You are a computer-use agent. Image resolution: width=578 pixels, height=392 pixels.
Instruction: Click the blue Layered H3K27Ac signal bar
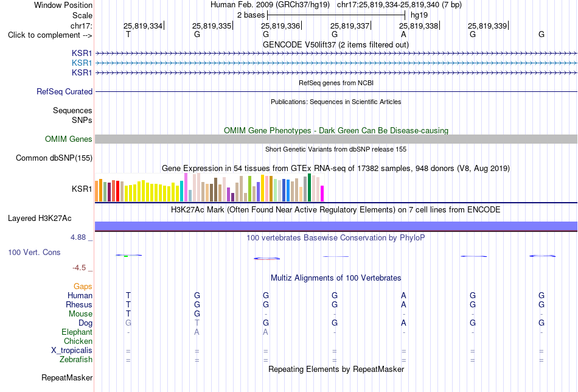[x=336, y=226]
